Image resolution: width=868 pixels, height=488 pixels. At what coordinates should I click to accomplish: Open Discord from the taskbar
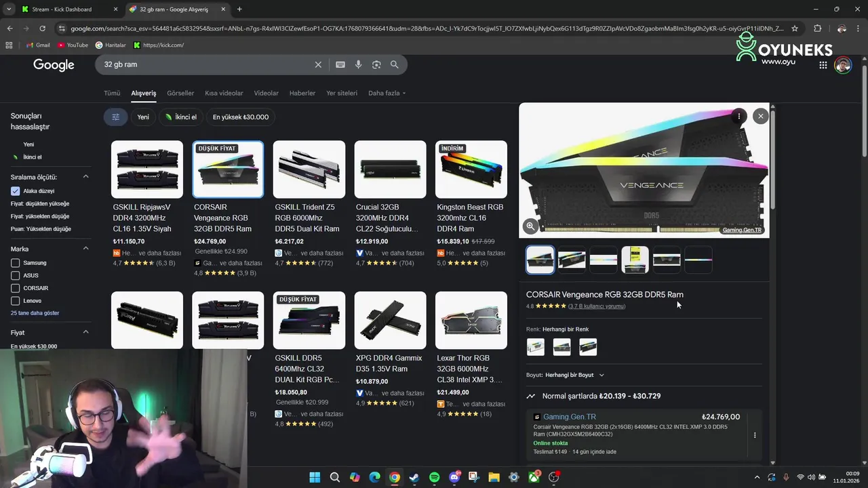pos(454,477)
